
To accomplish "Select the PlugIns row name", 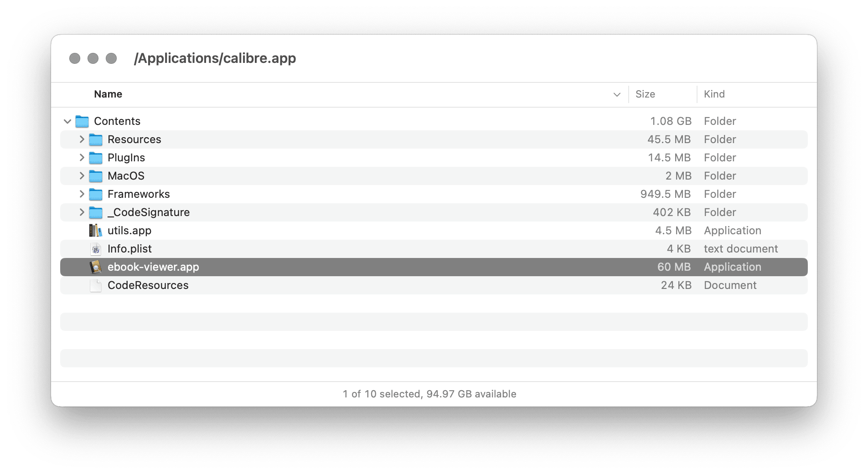I will [x=126, y=158].
